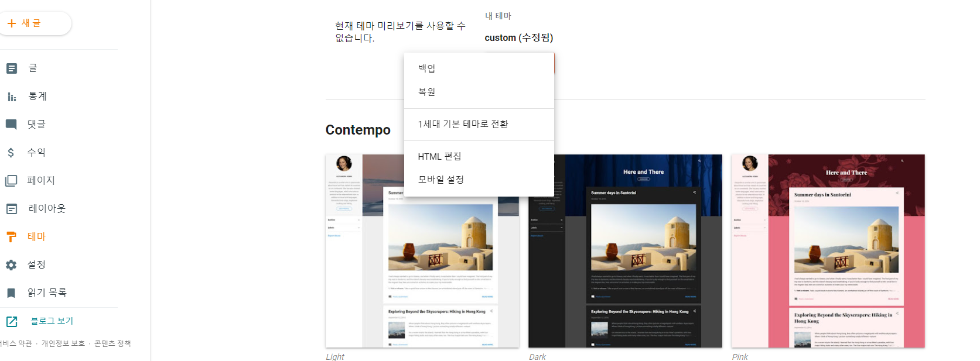Go to 통계 in the sidebar
980x361 pixels.
coord(37,96)
